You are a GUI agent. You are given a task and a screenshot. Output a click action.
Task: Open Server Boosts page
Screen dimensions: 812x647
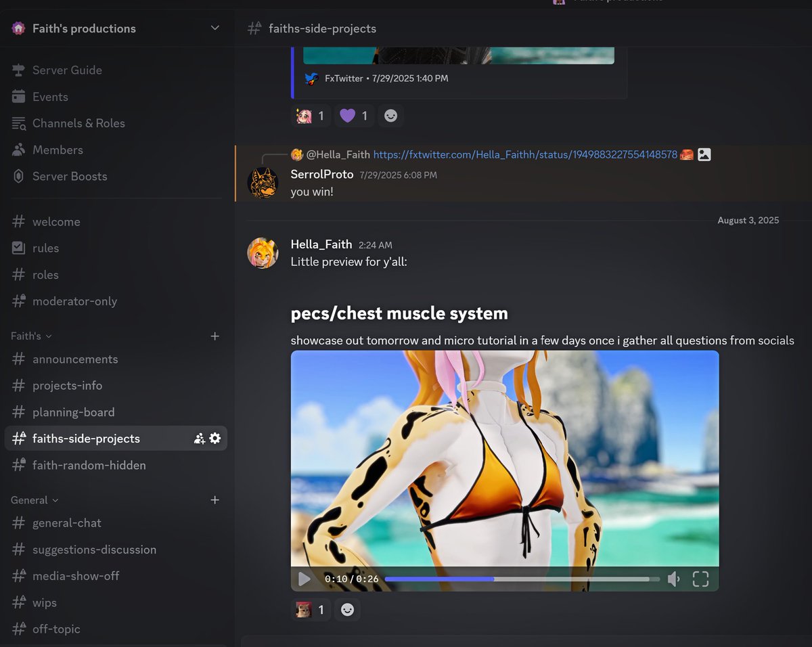(70, 176)
